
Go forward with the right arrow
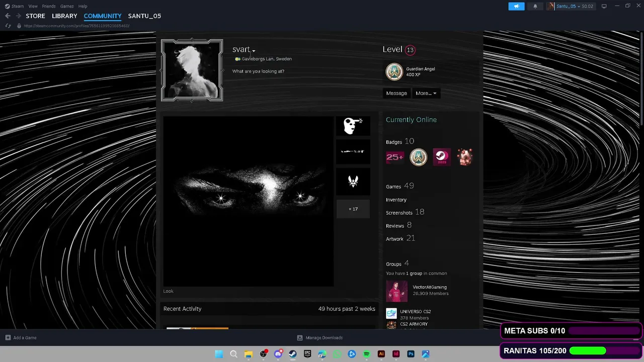point(19,16)
